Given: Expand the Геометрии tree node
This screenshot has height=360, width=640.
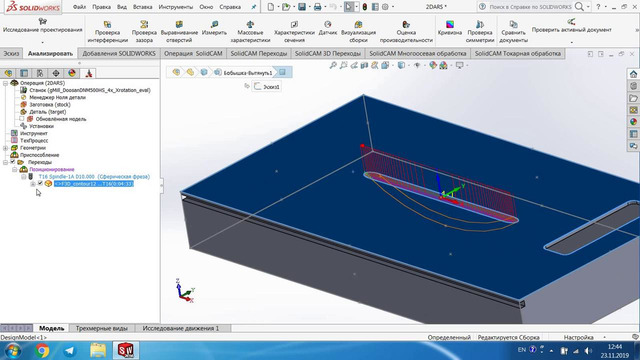Looking at the screenshot, I should pyautogui.click(x=5, y=148).
